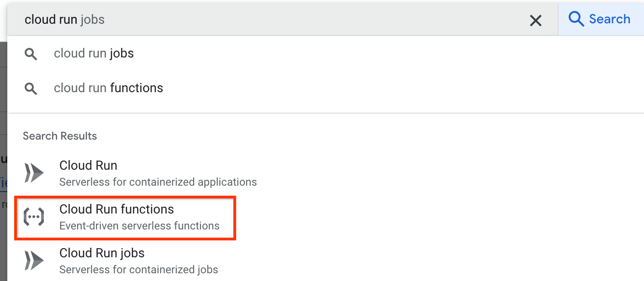Select the 'cloud run jobs' autocomplete suggestion
The height and width of the screenshot is (281, 644).
tap(94, 53)
